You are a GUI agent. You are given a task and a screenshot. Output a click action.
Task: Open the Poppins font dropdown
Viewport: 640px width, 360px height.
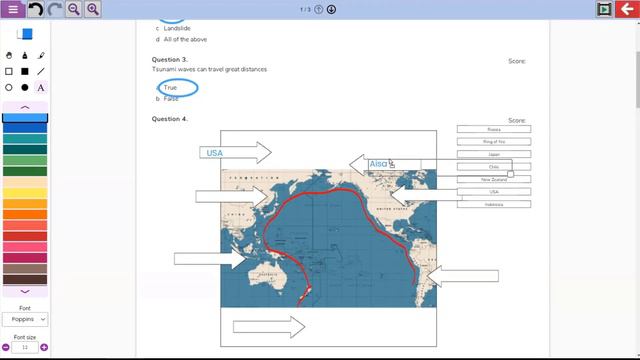[25, 319]
